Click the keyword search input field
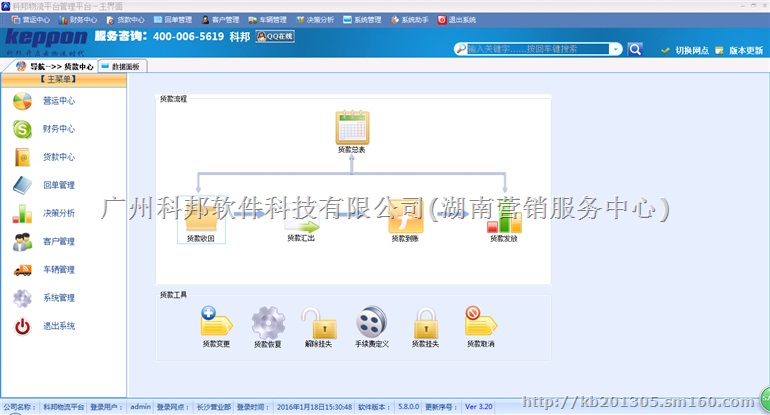This screenshot has width=770, height=415. coord(535,48)
